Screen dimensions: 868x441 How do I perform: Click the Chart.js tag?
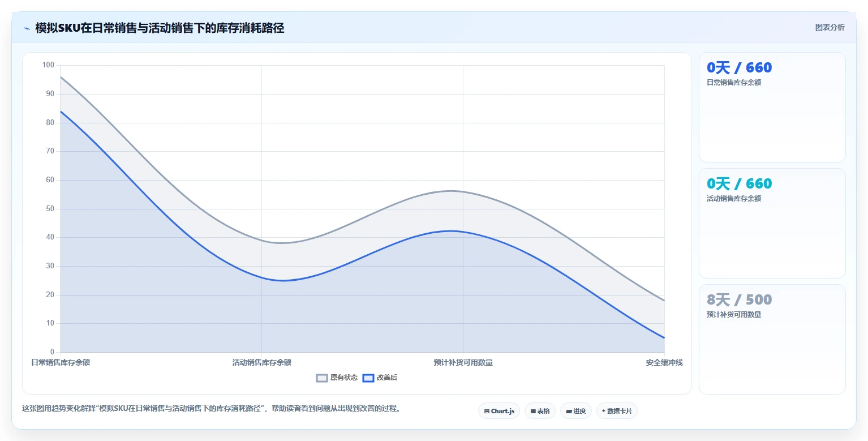[499, 411]
